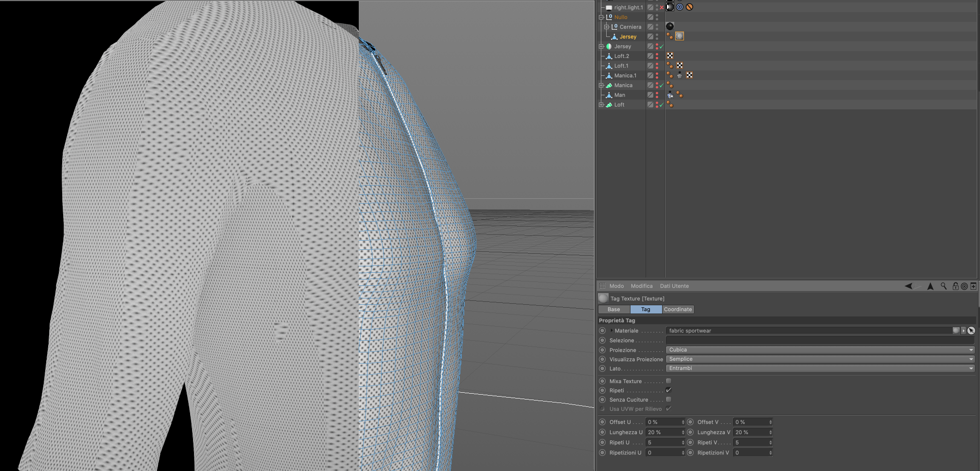Toggle the layer square for the Manica.1 row

coord(650,75)
